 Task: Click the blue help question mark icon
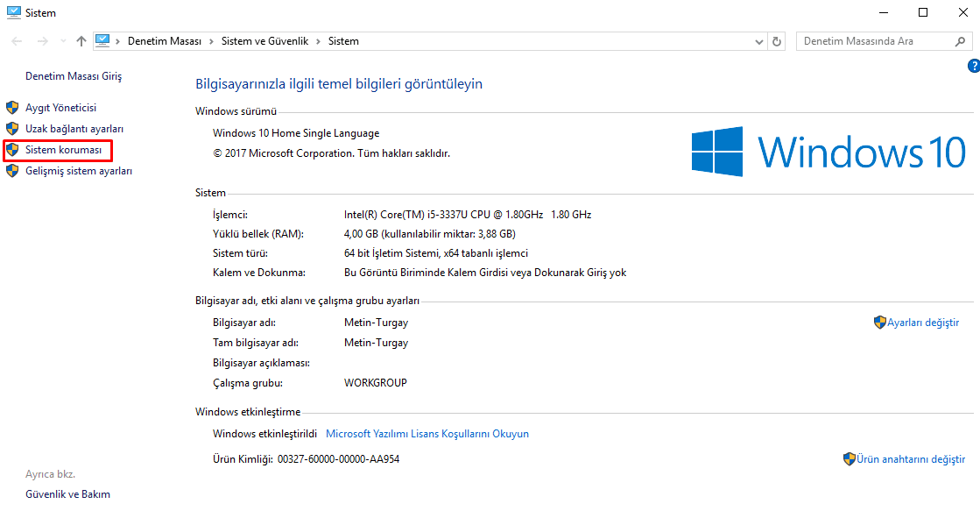pos(973,67)
